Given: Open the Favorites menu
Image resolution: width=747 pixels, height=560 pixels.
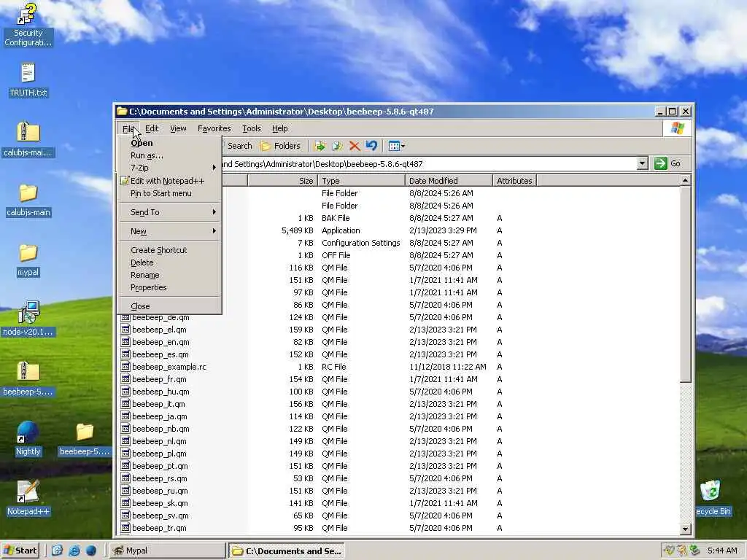Looking at the screenshot, I should tap(214, 128).
